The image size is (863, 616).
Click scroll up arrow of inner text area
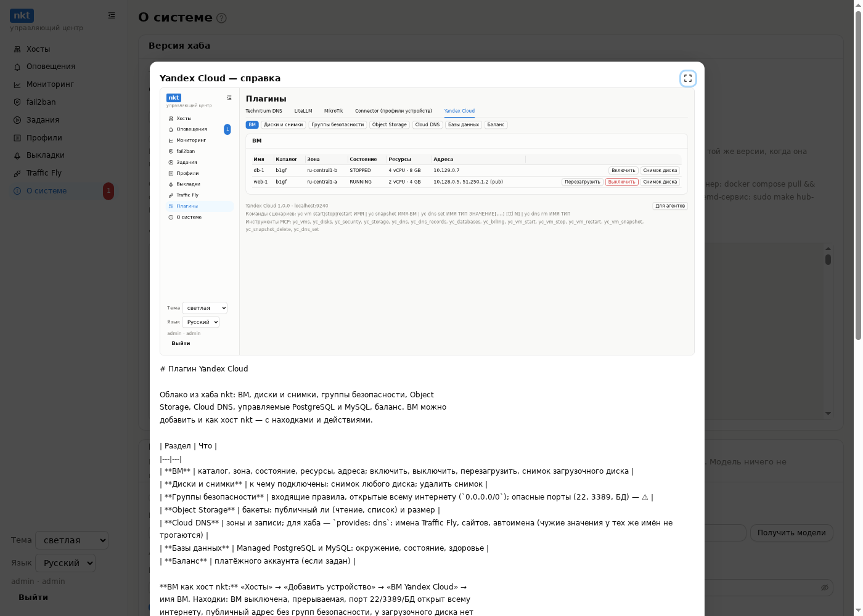[x=828, y=249]
